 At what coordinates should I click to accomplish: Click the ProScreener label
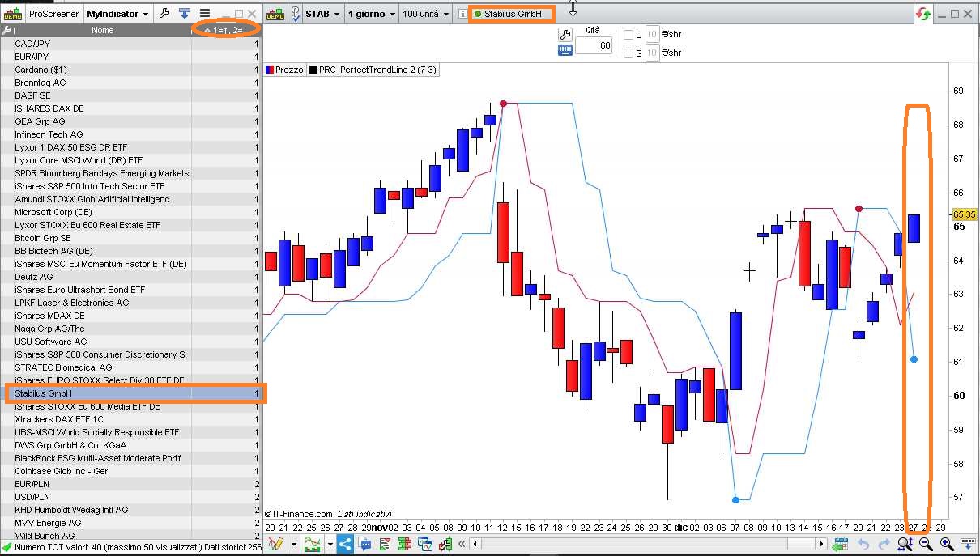coord(54,14)
